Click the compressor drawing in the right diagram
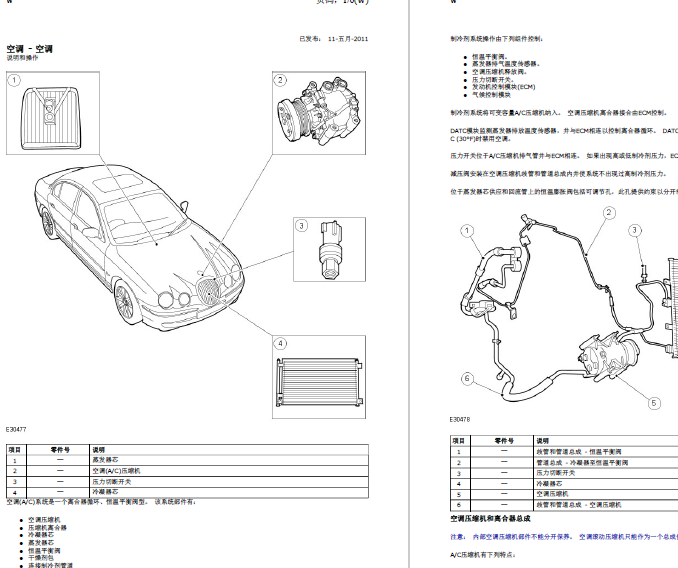678x568 pixels. click(609, 358)
